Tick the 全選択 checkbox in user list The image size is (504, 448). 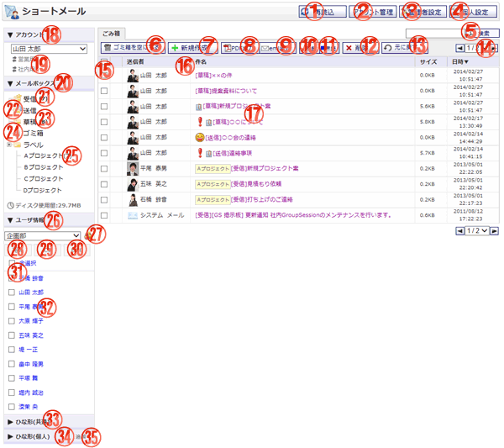pyautogui.click(x=11, y=263)
